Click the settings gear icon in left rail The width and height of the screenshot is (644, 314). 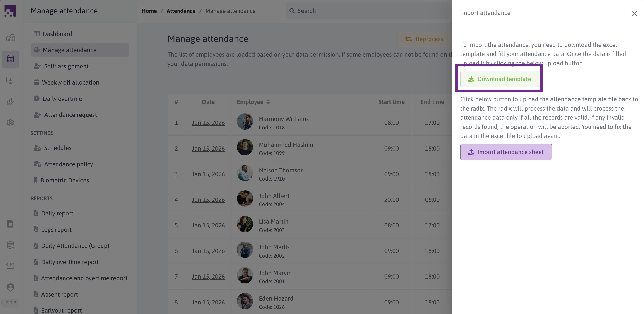pos(10,123)
